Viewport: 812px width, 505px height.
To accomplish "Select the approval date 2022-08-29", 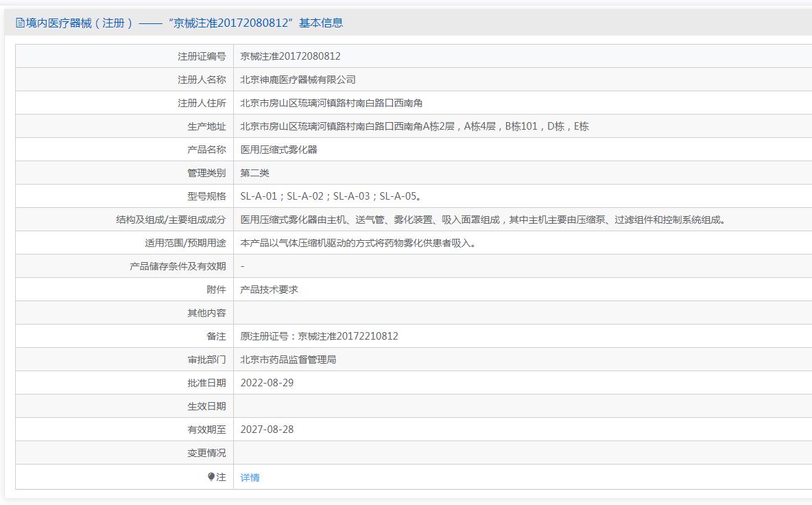I will 267,383.
